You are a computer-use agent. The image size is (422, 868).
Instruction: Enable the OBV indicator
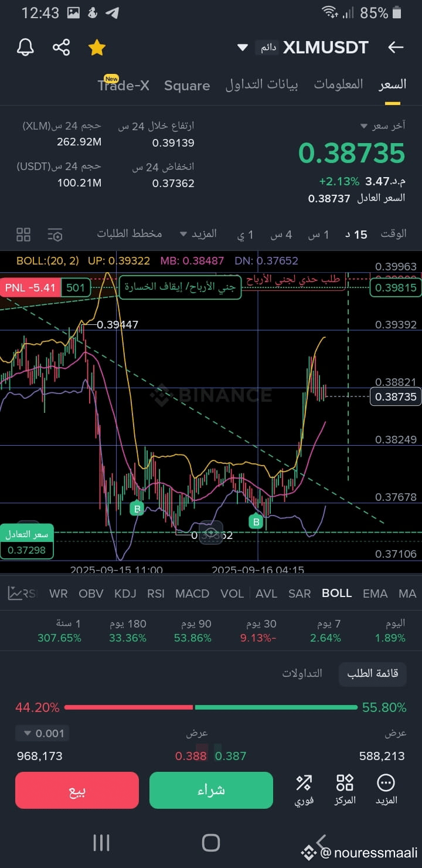[x=91, y=594]
